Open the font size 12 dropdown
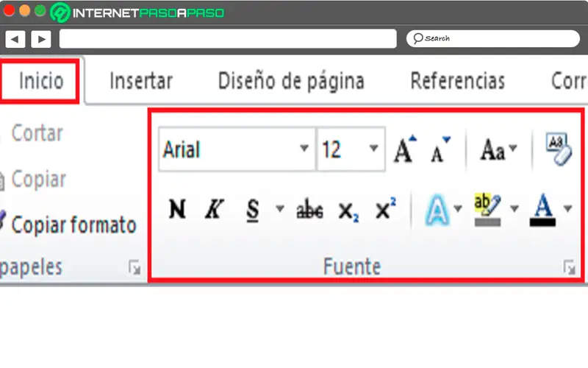 click(373, 149)
